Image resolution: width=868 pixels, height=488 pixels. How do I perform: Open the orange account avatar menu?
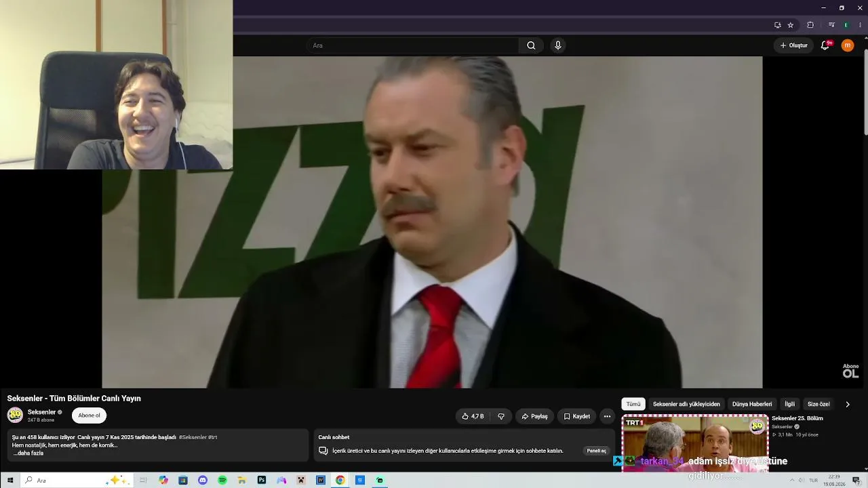tap(848, 45)
